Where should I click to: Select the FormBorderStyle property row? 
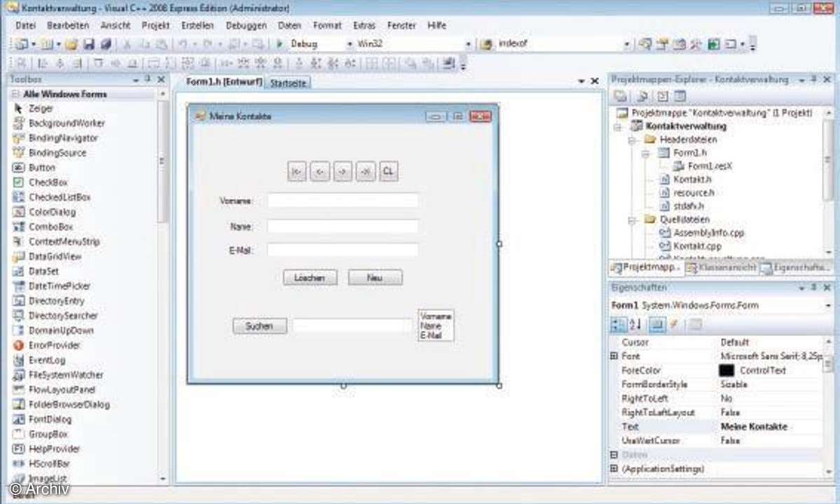(716, 385)
